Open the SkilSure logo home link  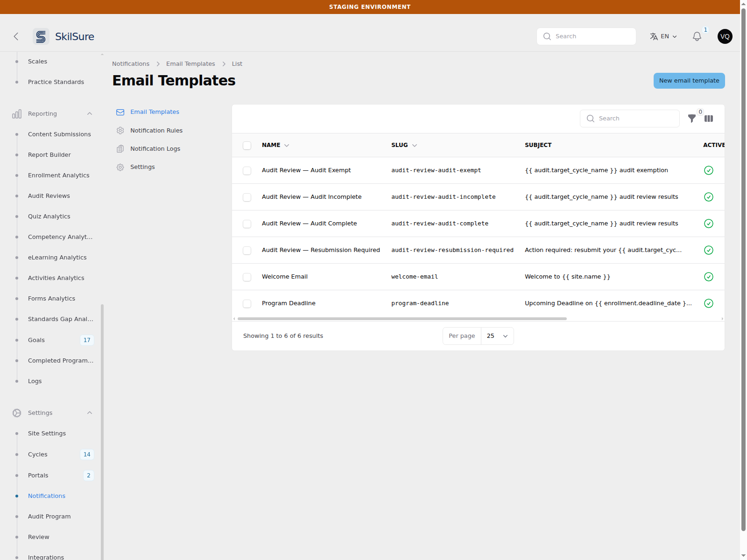63,36
